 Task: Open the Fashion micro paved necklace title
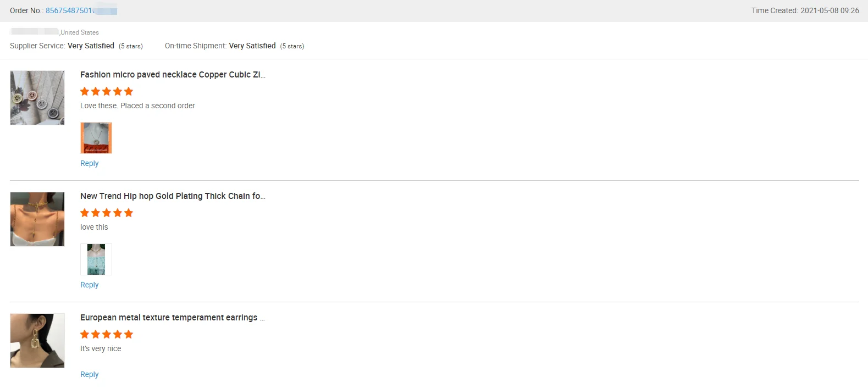pos(173,75)
